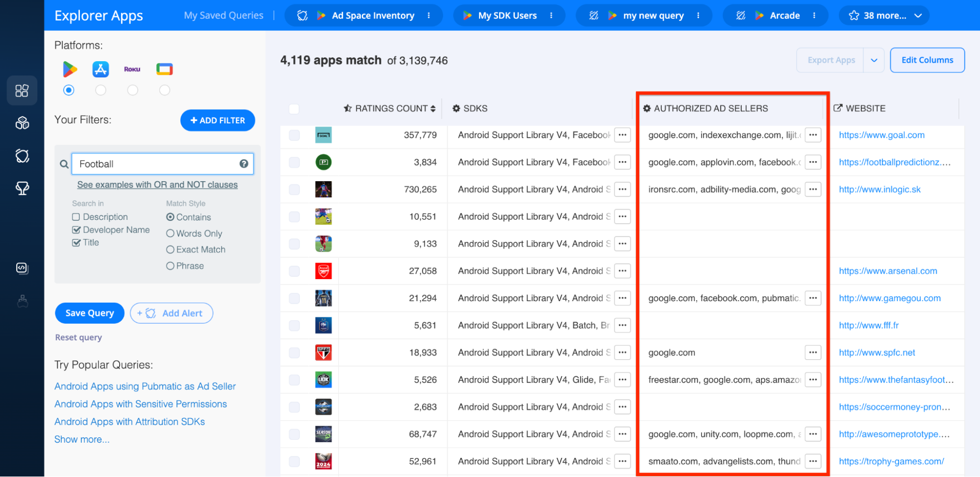
Task: Visit the https://www.goal.com website link
Action: point(881,135)
